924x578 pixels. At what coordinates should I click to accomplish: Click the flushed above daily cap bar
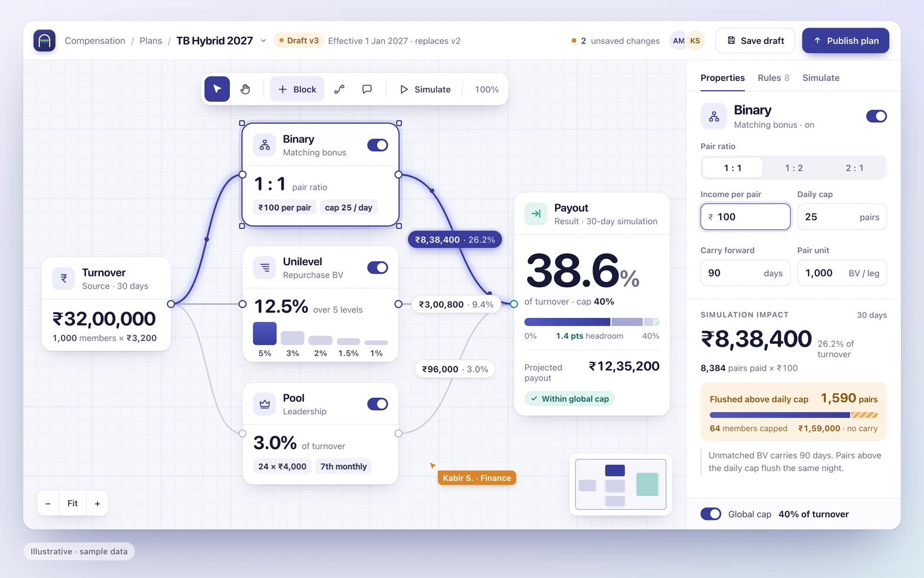793,415
